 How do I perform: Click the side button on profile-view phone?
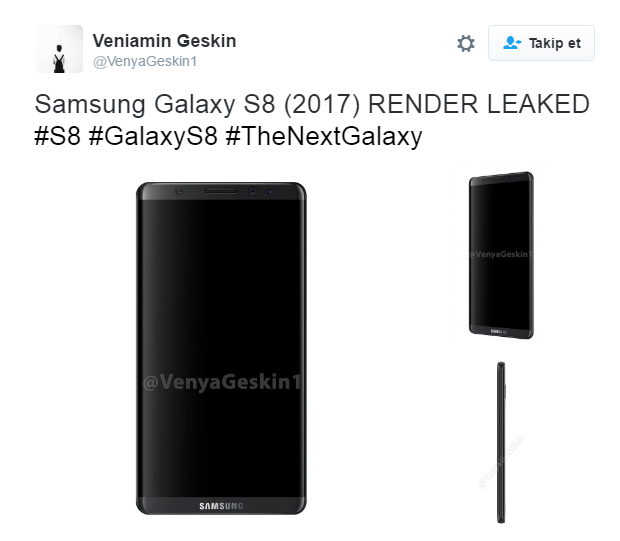(506, 391)
